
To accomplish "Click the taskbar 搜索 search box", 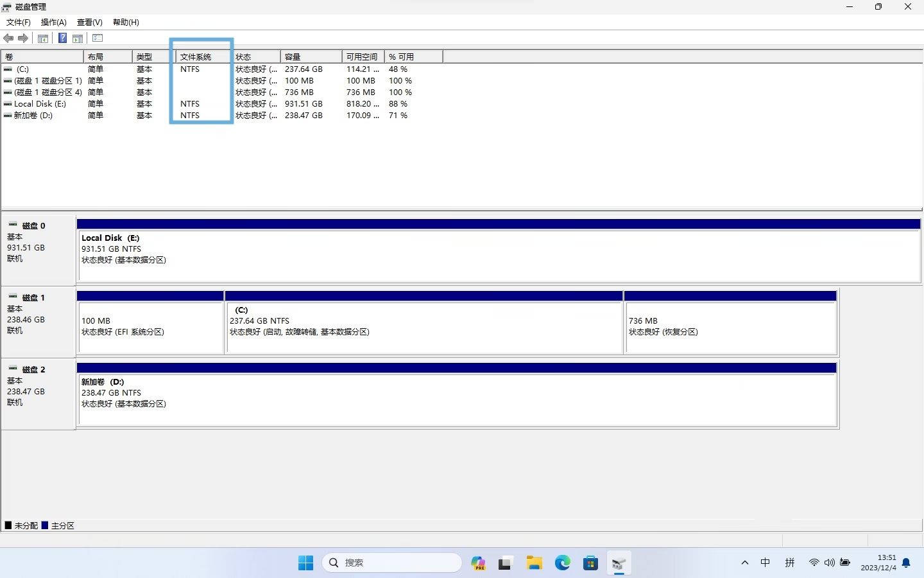I will click(392, 563).
